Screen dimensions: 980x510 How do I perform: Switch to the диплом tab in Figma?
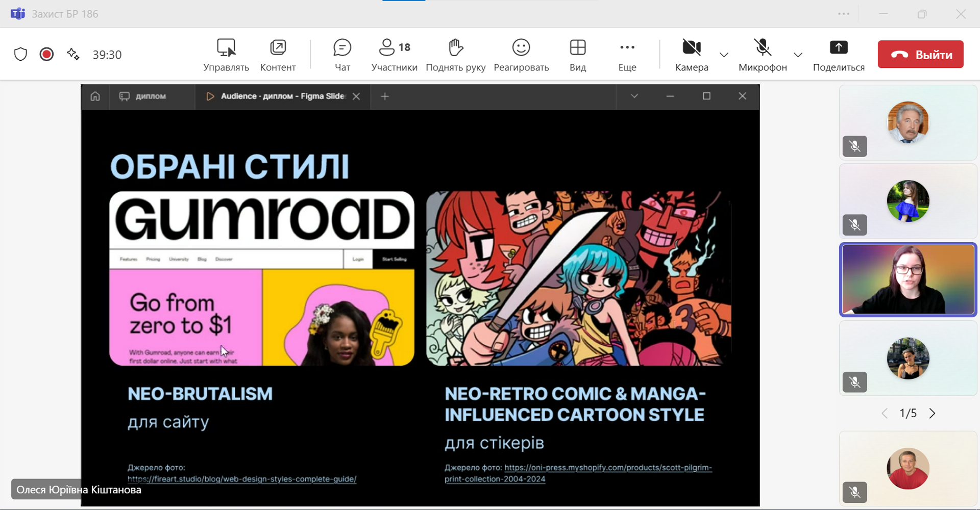point(150,96)
